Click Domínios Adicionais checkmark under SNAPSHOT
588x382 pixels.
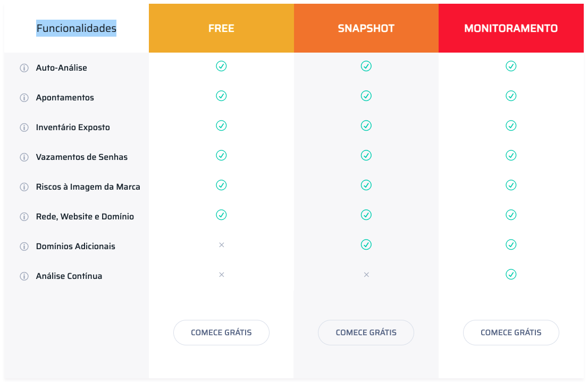click(x=366, y=245)
